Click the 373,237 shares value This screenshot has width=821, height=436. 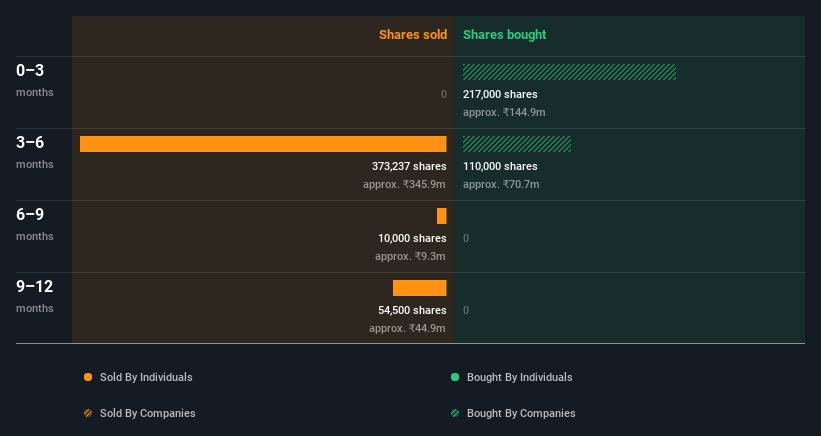click(x=409, y=166)
